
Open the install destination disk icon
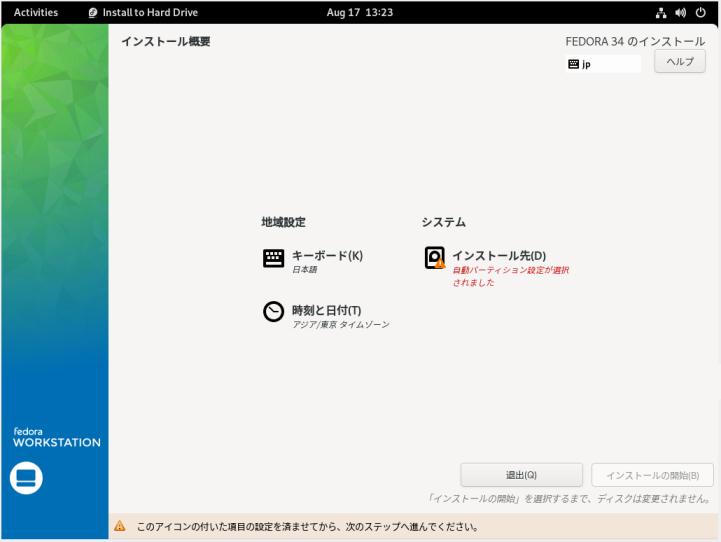(435, 257)
